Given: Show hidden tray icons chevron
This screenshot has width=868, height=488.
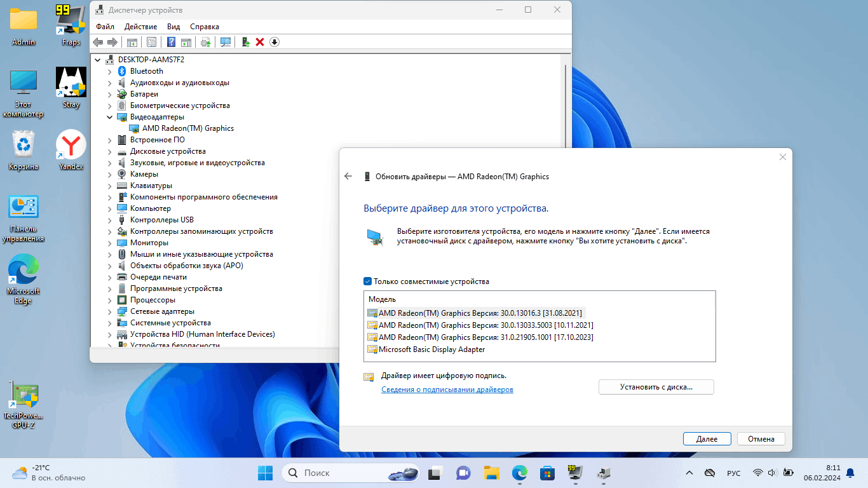Looking at the screenshot, I should pyautogui.click(x=689, y=473).
